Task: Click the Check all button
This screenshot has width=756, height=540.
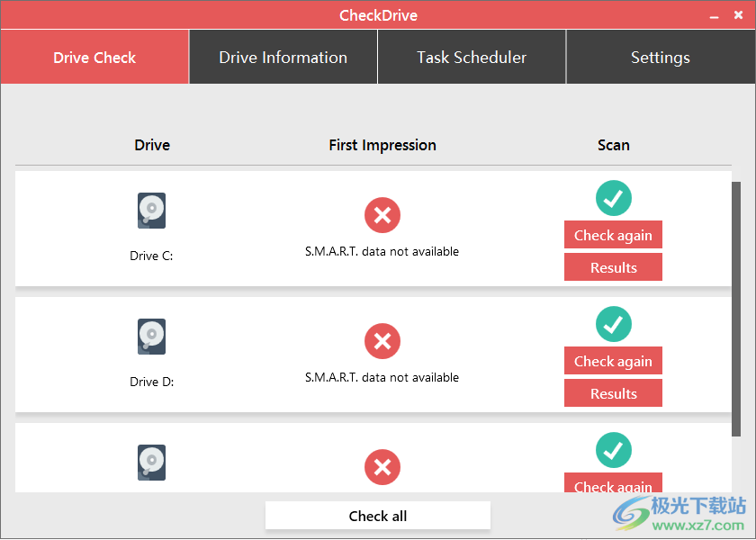Action: [x=378, y=516]
